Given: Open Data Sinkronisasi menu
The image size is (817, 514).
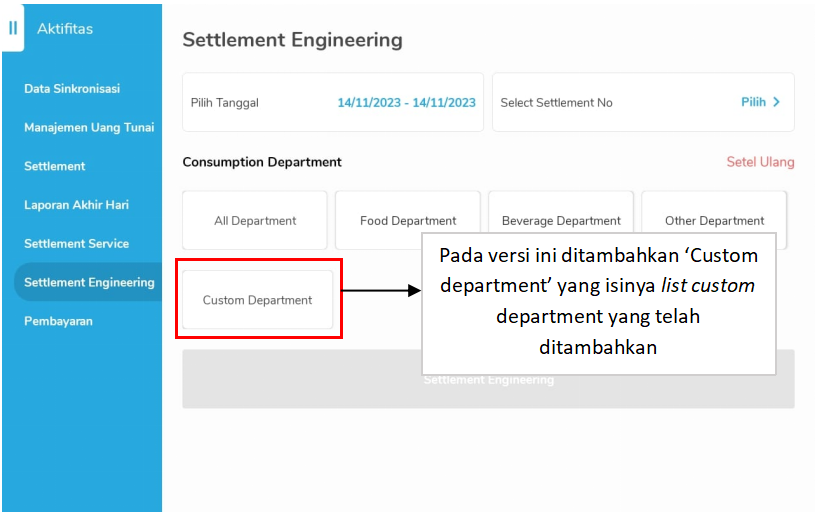Looking at the screenshot, I should [x=72, y=89].
